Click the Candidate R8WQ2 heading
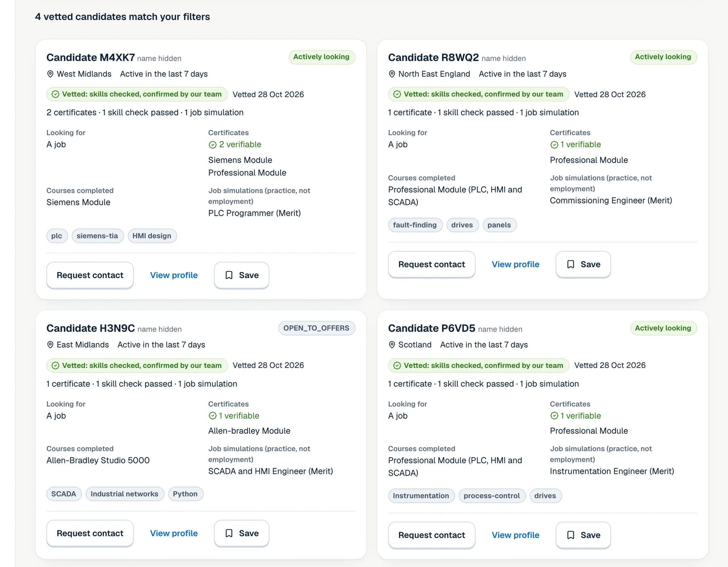728x567 pixels. pyautogui.click(x=433, y=57)
